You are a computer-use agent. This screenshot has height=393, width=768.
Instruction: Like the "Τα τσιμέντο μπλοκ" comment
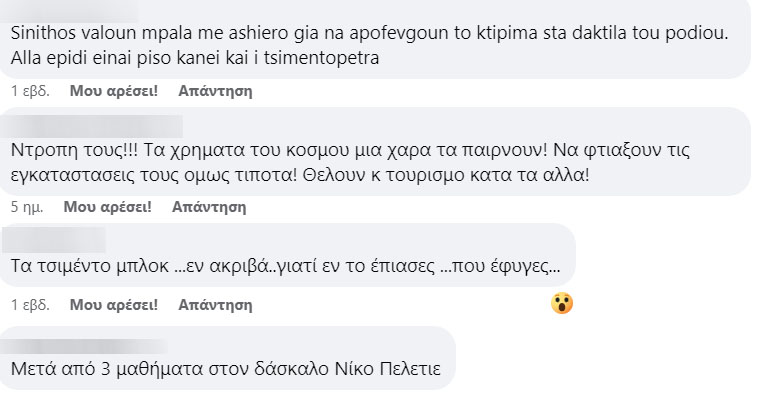(x=114, y=304)
